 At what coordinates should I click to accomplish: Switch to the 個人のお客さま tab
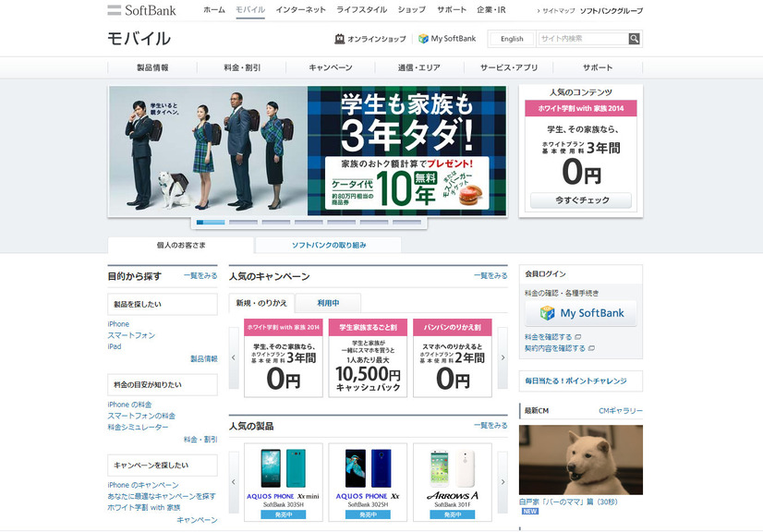180,246
